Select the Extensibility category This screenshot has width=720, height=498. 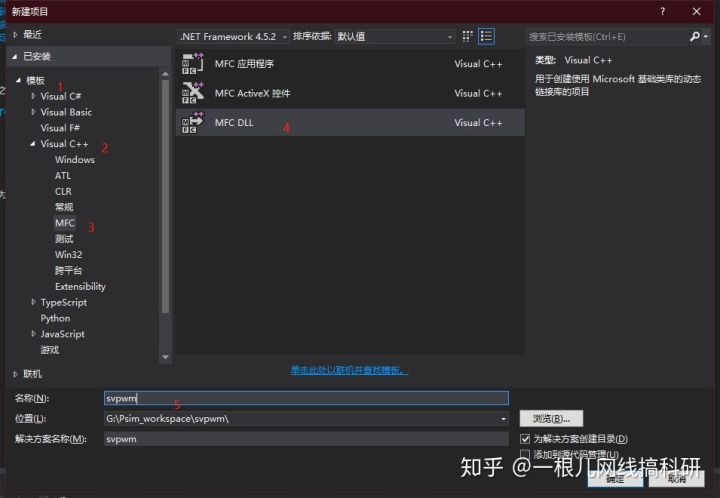(x=80, y=286)
